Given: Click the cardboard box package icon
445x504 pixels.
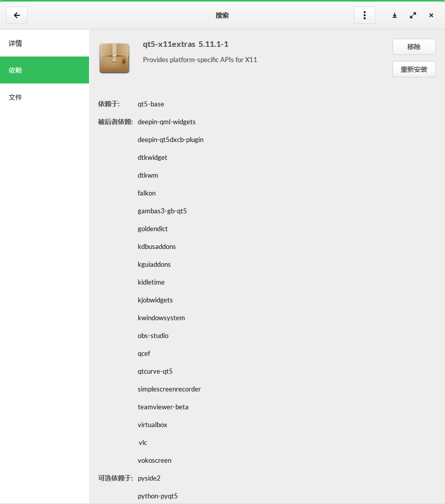Looking at the screenshot, I should pyautogui.click(x=114, y=58).
